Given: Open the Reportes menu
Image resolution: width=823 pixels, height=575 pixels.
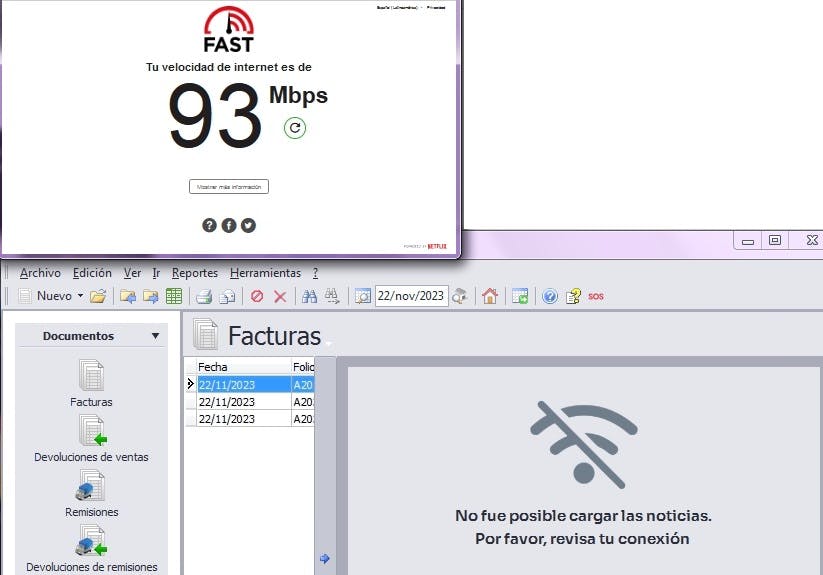Looking at the screenshot, I should (x=195, y=273).
